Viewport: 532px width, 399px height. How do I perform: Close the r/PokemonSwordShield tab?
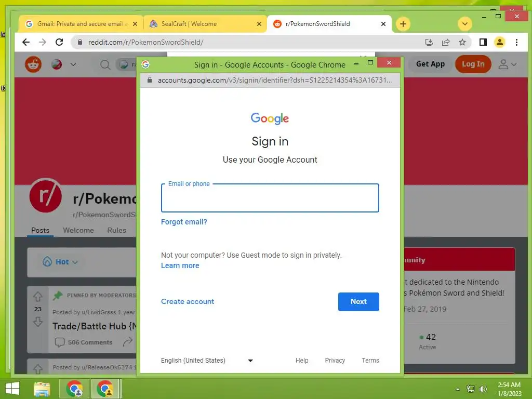pyautogui.click(x=383, y=24)
